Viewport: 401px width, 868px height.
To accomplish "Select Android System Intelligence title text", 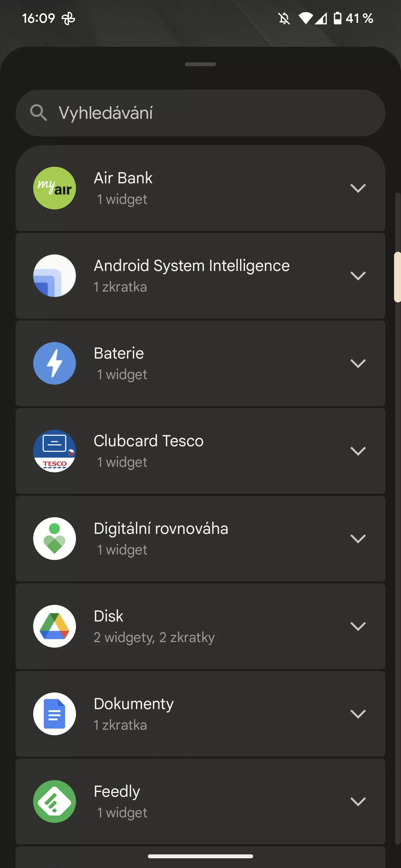I will click(x=192, y=265).
